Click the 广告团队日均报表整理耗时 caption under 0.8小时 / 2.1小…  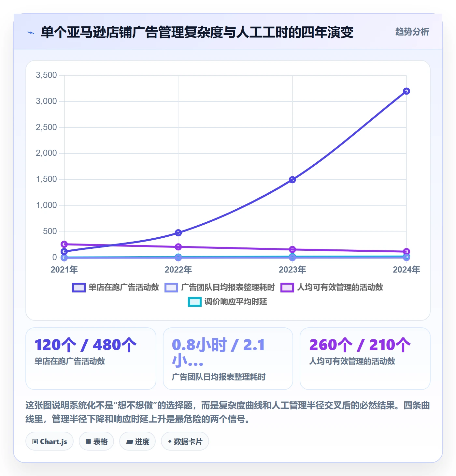(x=219, y=377)
